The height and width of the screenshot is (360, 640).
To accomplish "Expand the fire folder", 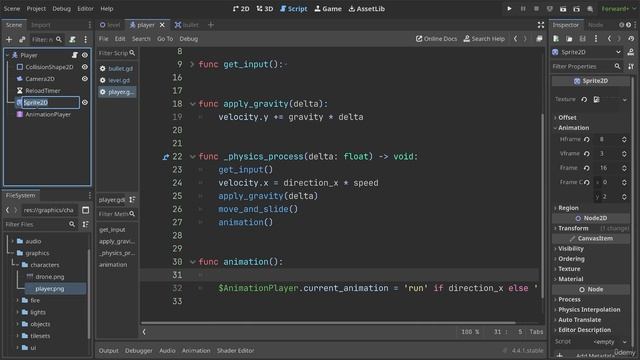I will [18, 300].
